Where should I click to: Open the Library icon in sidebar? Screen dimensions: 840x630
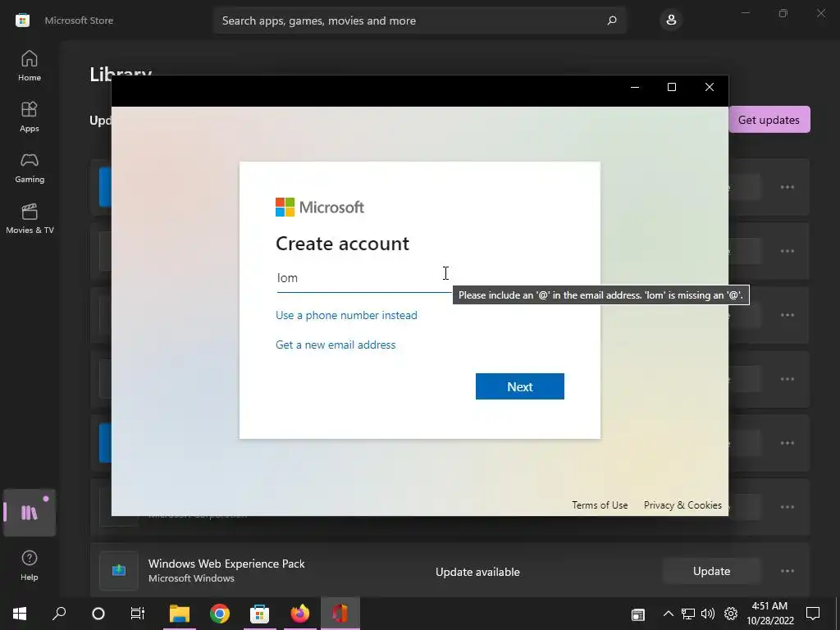(x=30, y=513)
